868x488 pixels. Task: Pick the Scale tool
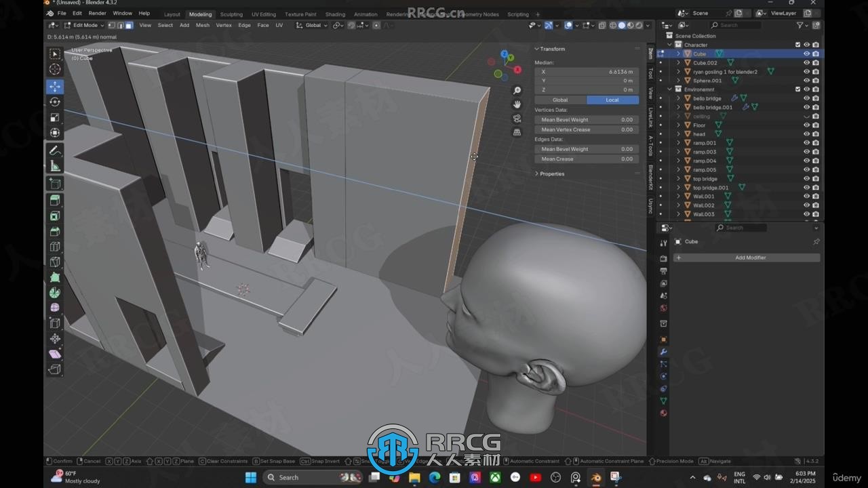pyautogui.click(x=55, y=117)
